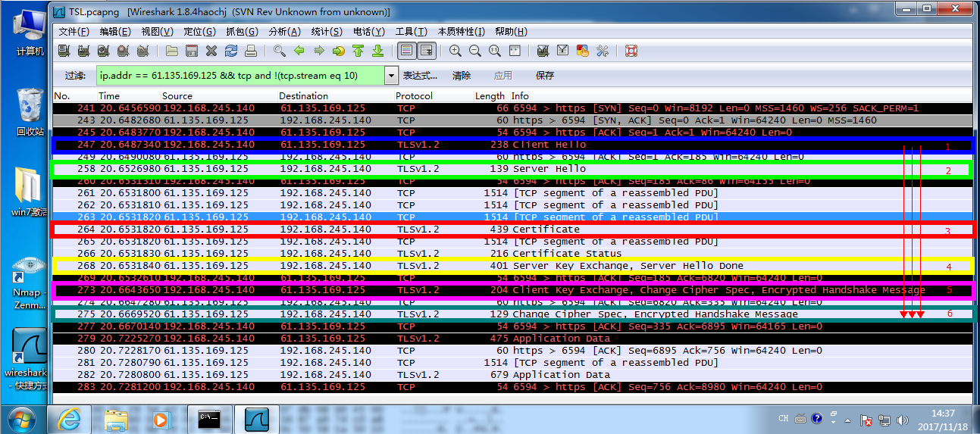Open the 抓包(G) menu
Image resolution: width=980 pixels, height=434 pixels.
[242, 32]
